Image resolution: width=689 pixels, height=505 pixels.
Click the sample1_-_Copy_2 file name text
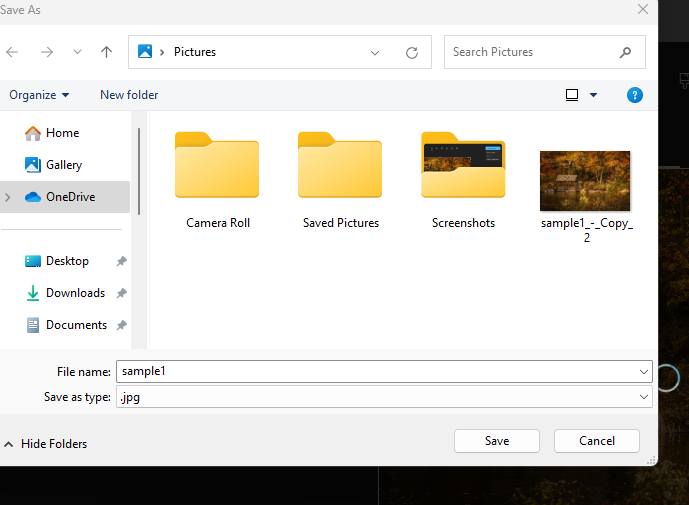point(587,230)
